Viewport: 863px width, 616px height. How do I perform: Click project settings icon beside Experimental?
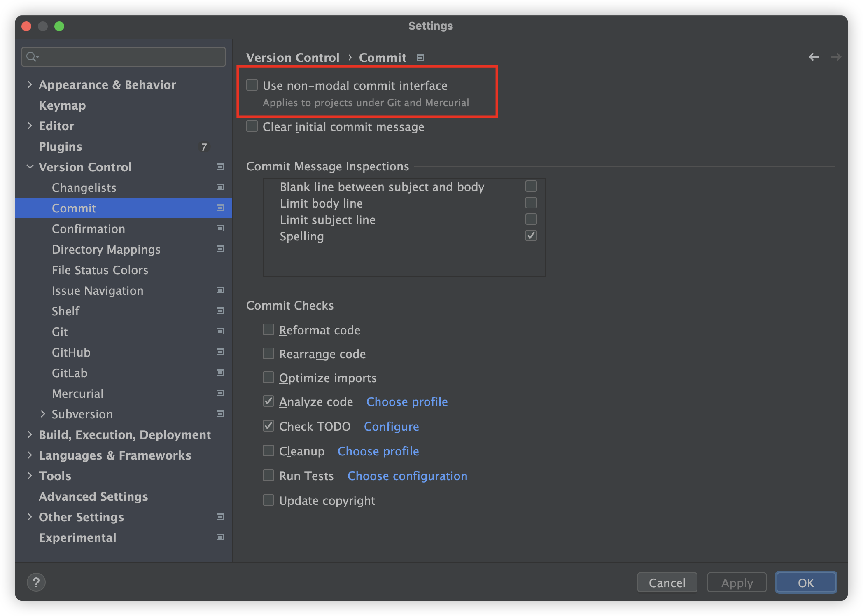tap(220, 537)
